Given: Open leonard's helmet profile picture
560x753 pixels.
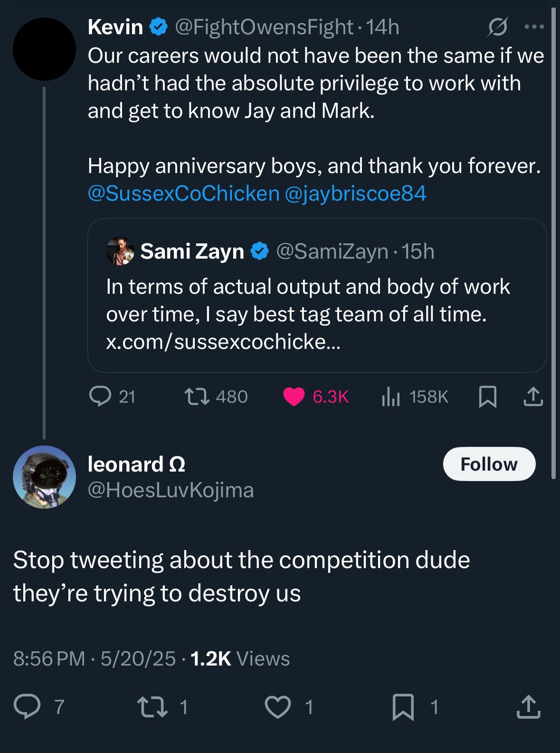Looking at the screenshot, I should pos(44,477).
